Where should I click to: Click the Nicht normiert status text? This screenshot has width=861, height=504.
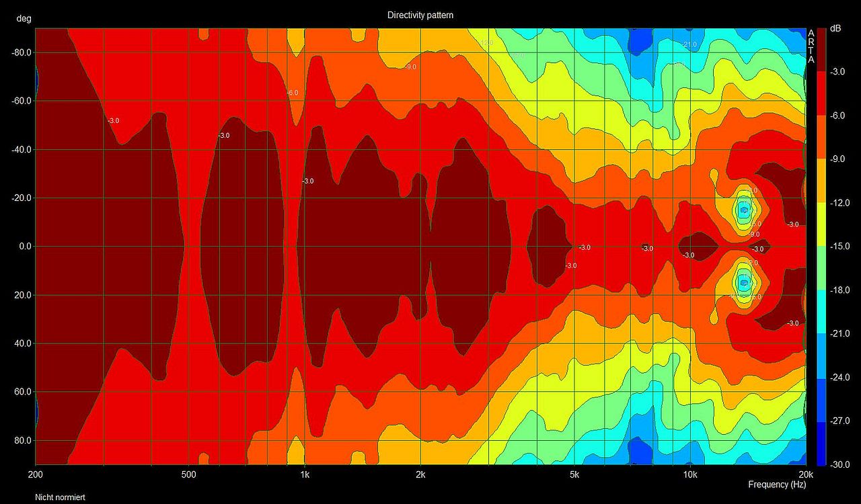point(60,497)
